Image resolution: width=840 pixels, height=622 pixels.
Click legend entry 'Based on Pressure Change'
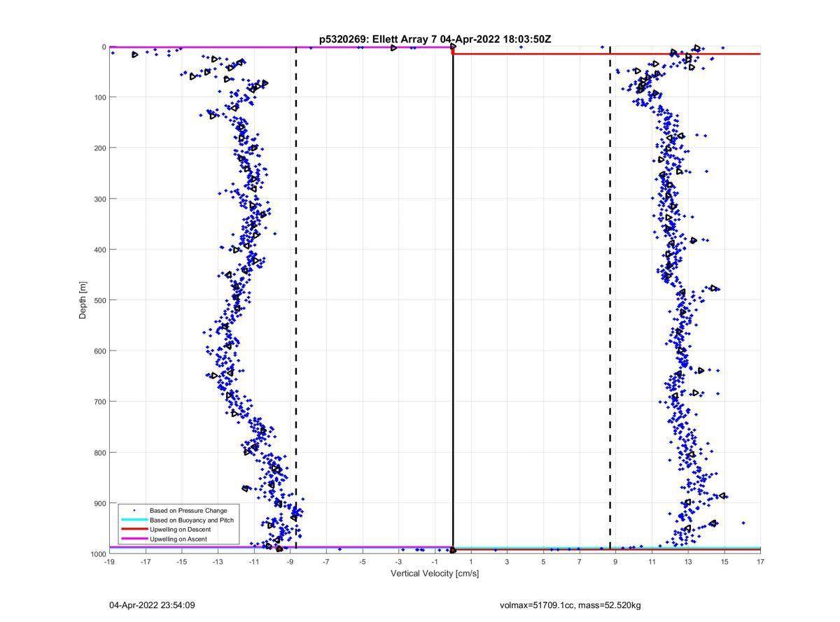[188, 511]
